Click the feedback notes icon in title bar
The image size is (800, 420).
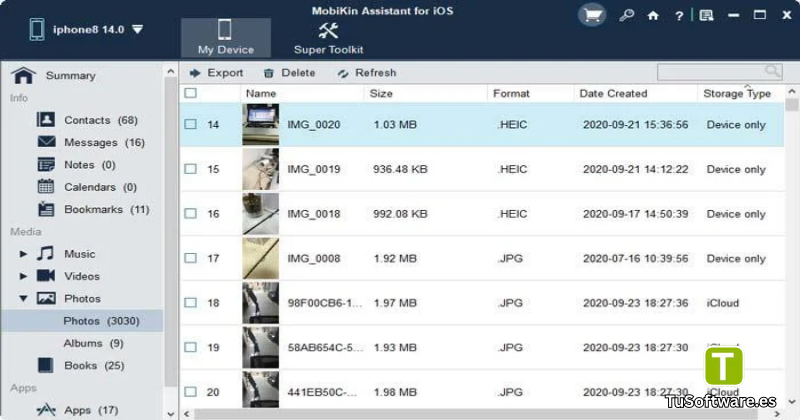click(707, 16)
